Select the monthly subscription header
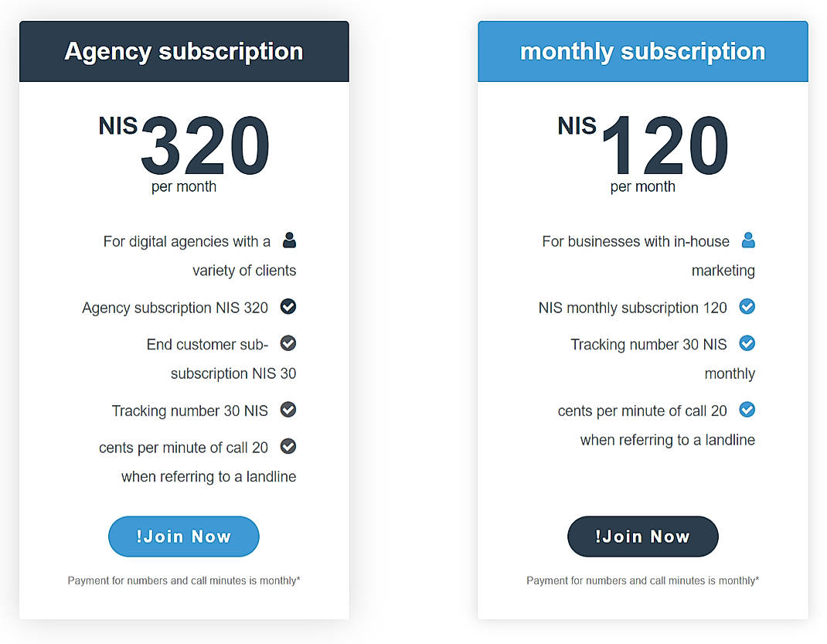 coord(642,51)
